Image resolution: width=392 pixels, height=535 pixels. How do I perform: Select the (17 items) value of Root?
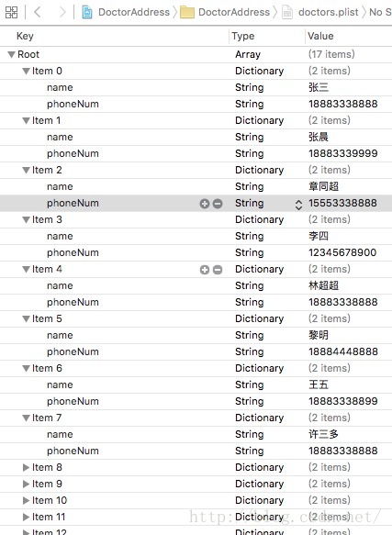(331, 54)
